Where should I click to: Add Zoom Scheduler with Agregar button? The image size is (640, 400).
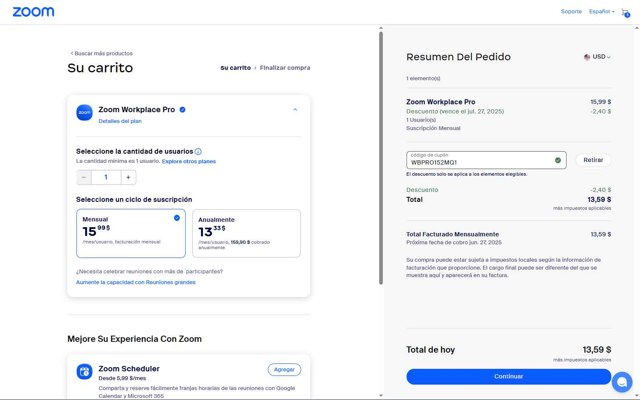284,369
